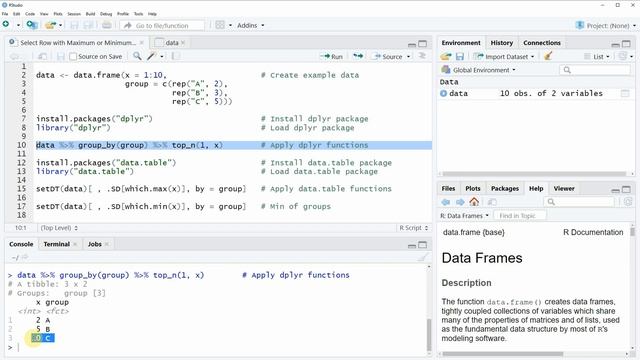
Task: Expand the data object blue arrow
Action: 444,93
